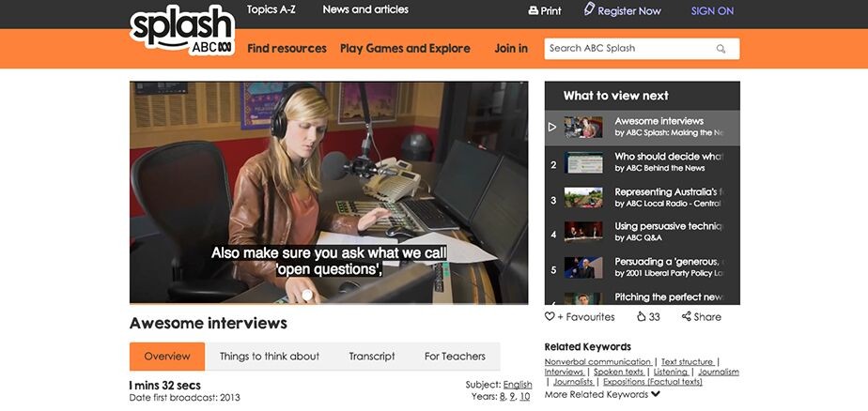
Task: Click the search magnifier icon
Action: [x=721, y=49]
